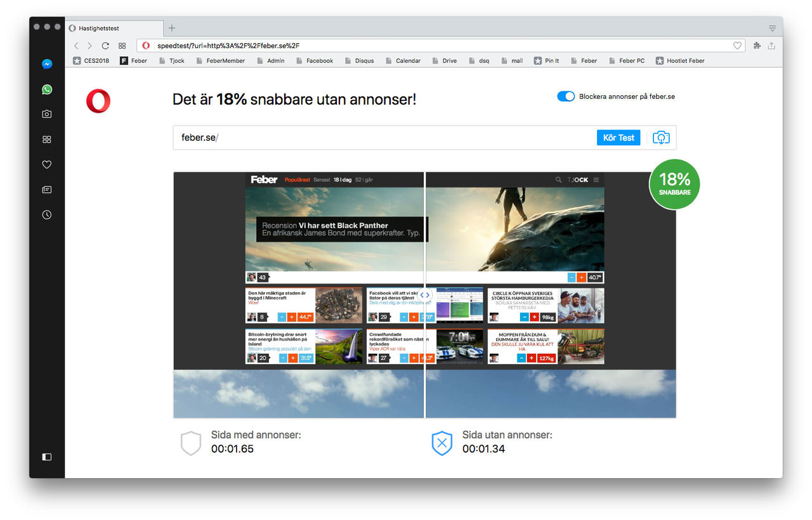Go back with the back arrow
This screenshot has height=520, width=812.
pyautogui.click(x=76, y=46)
